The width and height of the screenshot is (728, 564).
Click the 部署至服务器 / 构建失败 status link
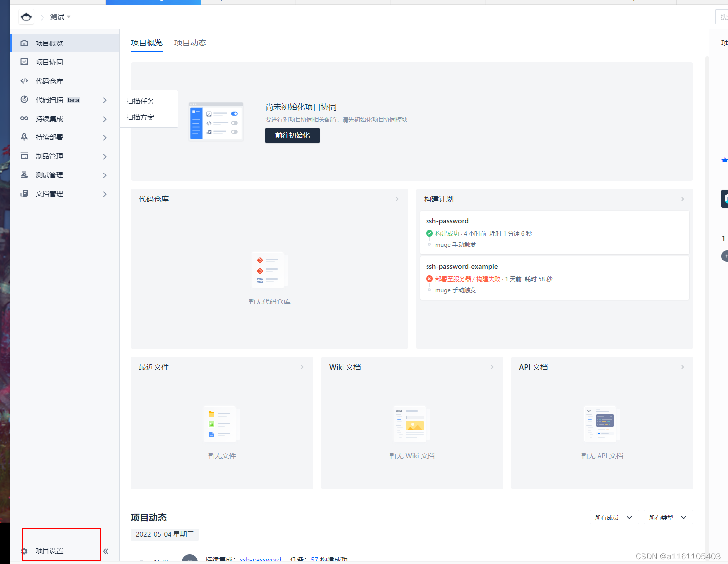(x=468, y=279)
